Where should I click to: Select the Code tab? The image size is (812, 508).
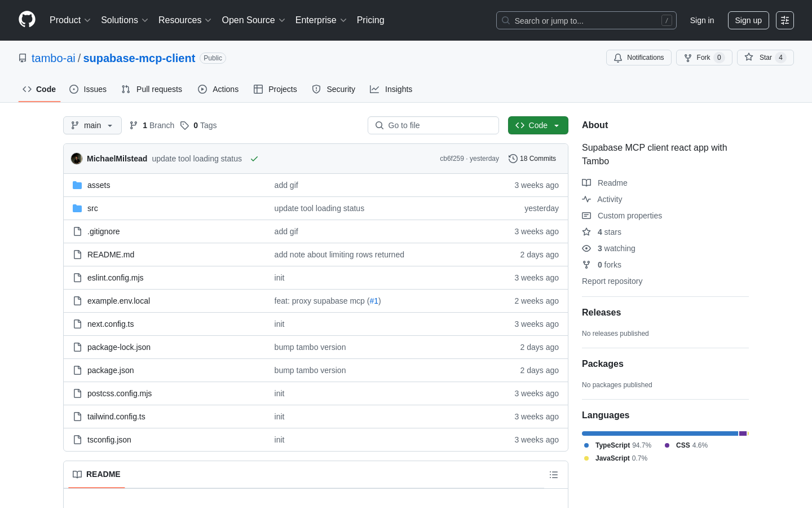click(x=39, y=89)
